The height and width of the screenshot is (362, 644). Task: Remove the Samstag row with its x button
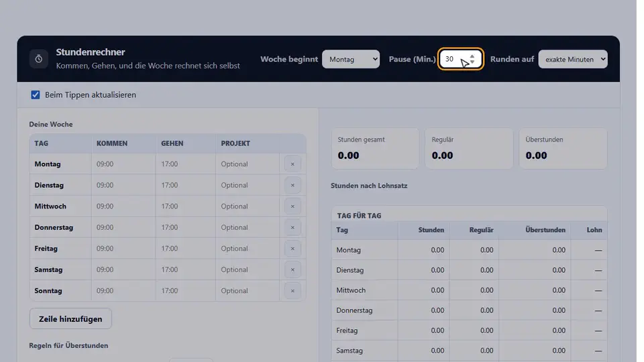[292, 269]
